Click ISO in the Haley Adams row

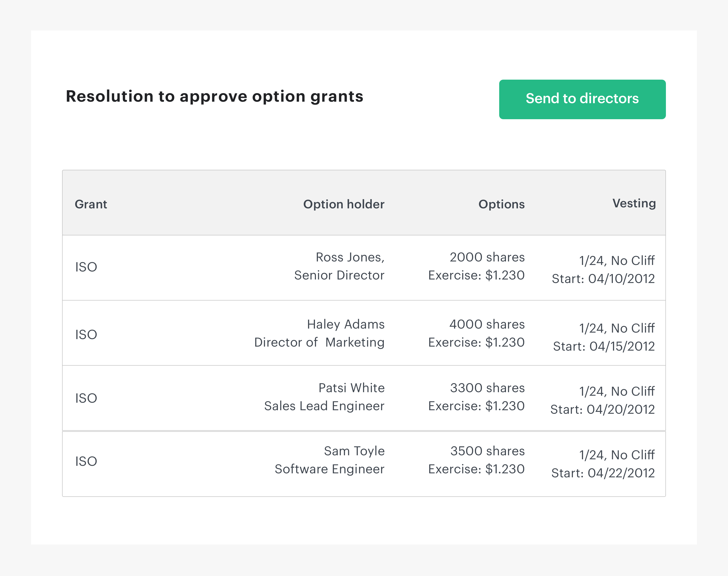(x=86, y=335)
